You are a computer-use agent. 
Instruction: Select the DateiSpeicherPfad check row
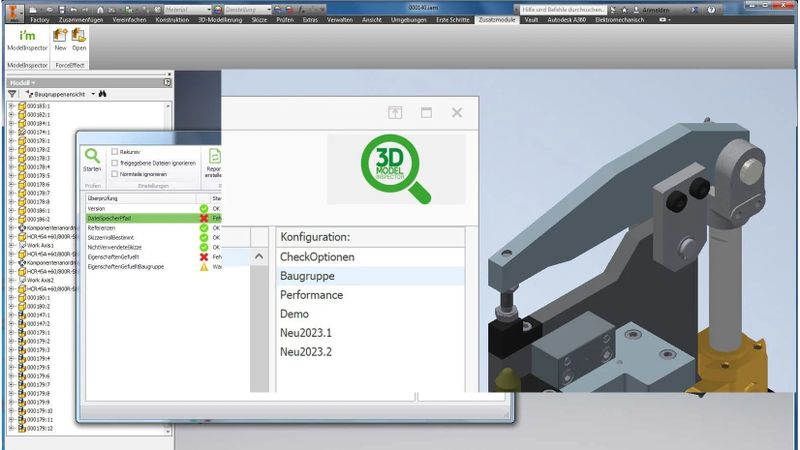coord(154,218)
